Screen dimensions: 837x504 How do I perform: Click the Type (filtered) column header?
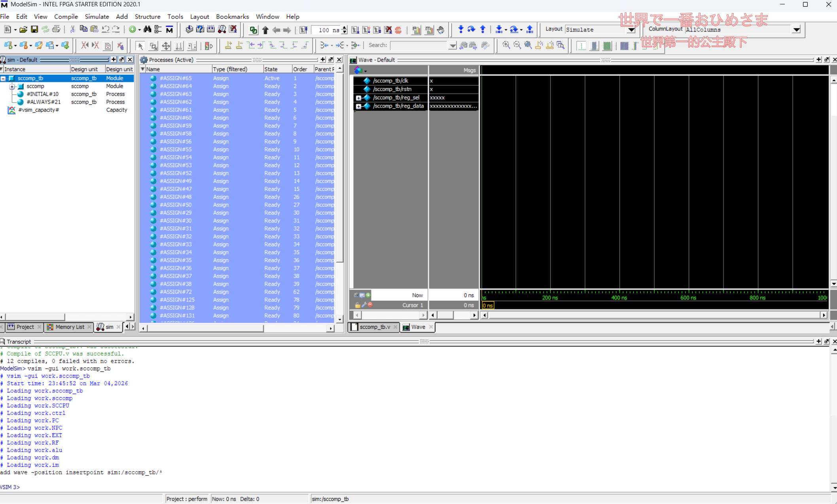pos(230,69)
